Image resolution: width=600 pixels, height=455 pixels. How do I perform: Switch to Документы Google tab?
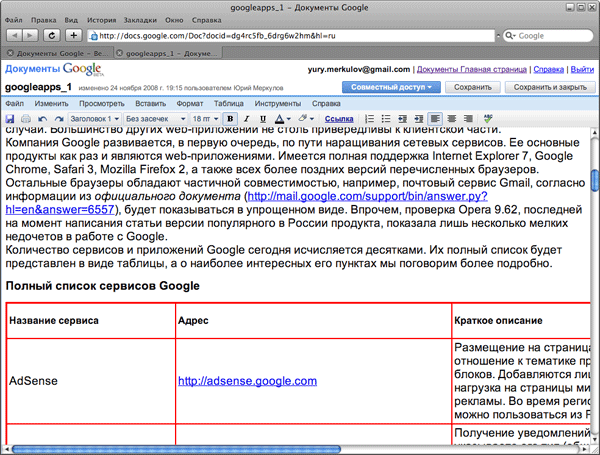pos(57,53)
